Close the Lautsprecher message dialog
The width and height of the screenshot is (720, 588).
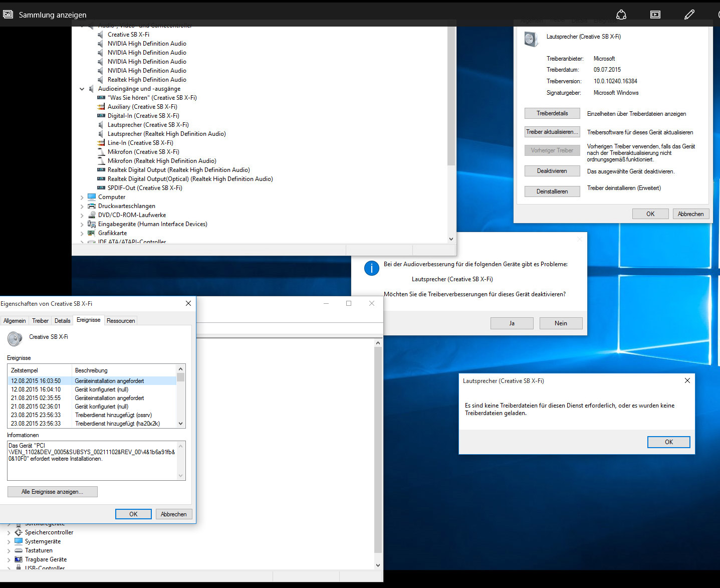[x=687, y=380]
